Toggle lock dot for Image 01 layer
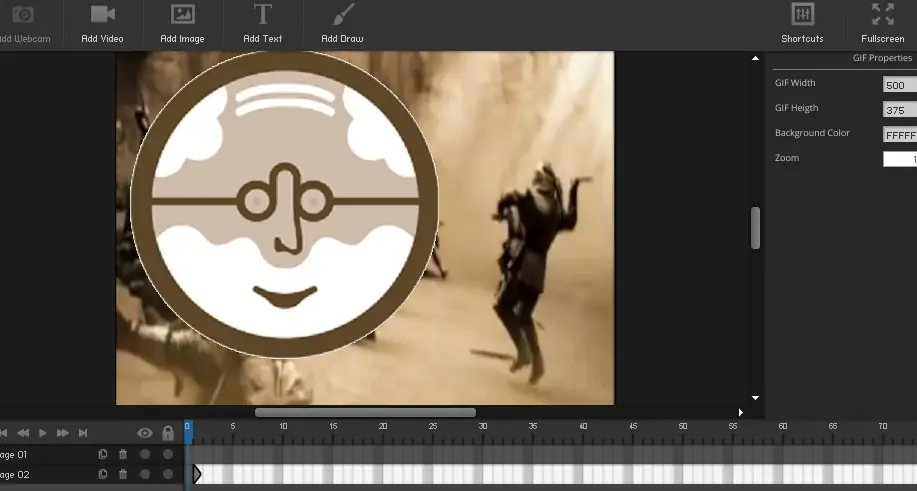Viewport: 917px width, 491px height. point(168,454)
